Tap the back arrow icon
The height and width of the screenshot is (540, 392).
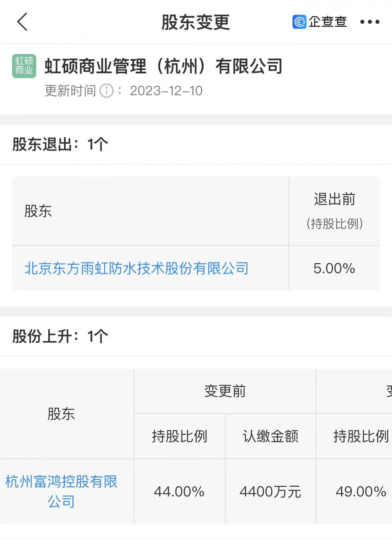click(x=22, y=22)
